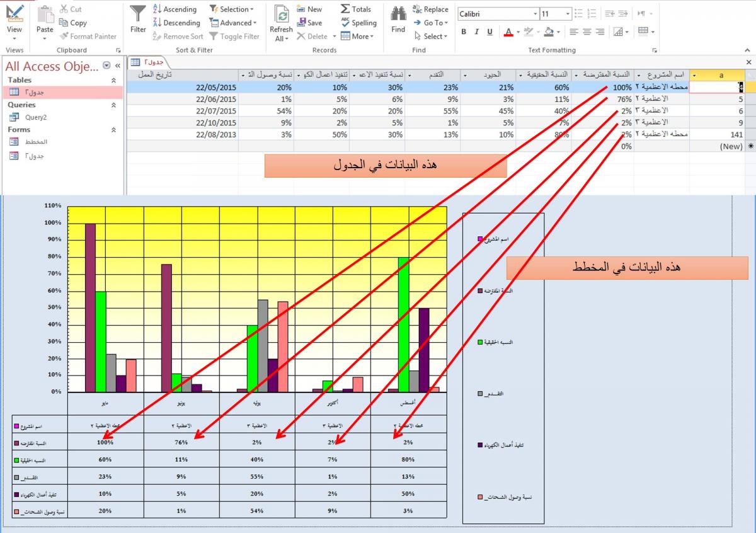Click the Filter funnel icon
756x533 pixels.
138,14
